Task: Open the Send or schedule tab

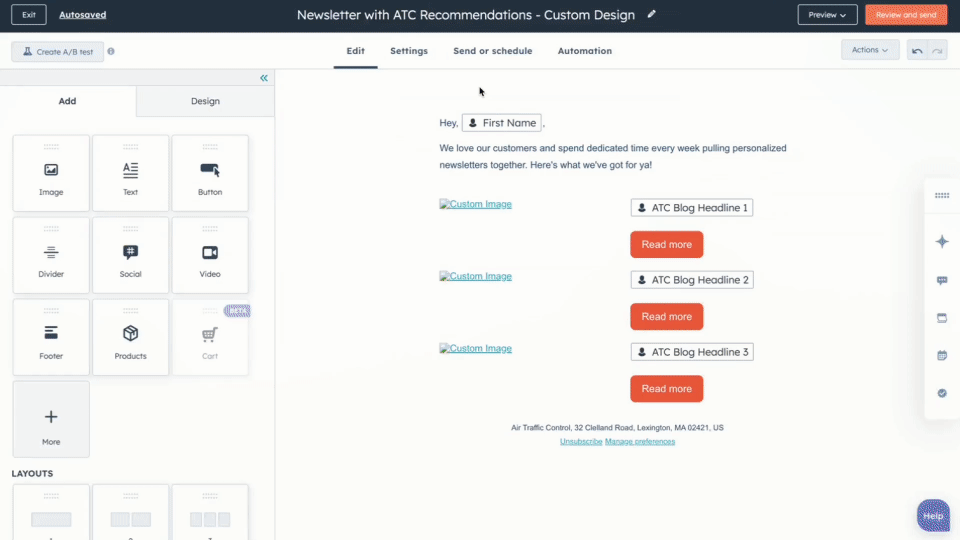Action: pos(492,51)
